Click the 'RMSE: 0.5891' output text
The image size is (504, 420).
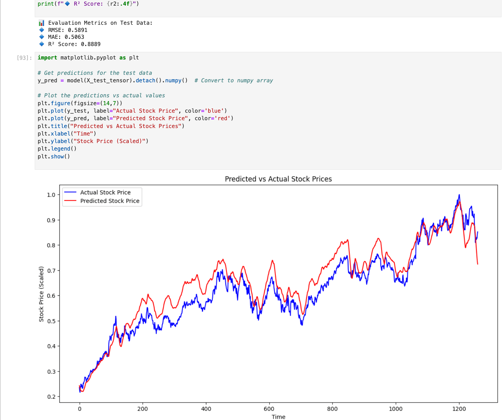click(68, 30)
